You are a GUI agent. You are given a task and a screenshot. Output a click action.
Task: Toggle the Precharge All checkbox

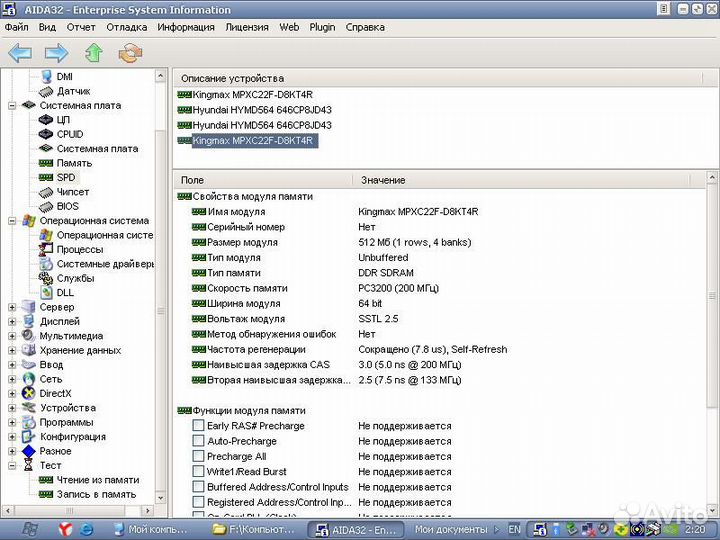198,456
